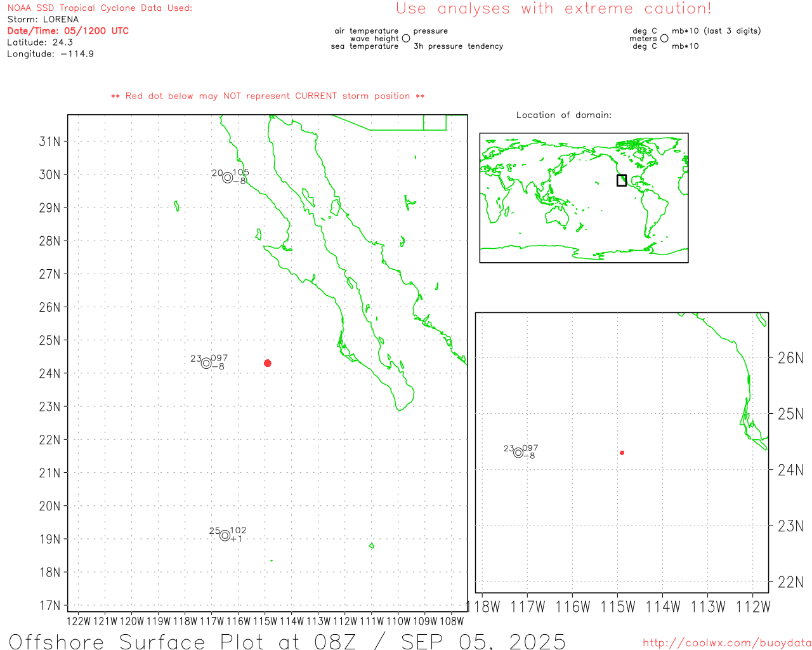812x650 pixels.
Task: Click the 'Storm: LORENA' text
Action: point(43,20)
